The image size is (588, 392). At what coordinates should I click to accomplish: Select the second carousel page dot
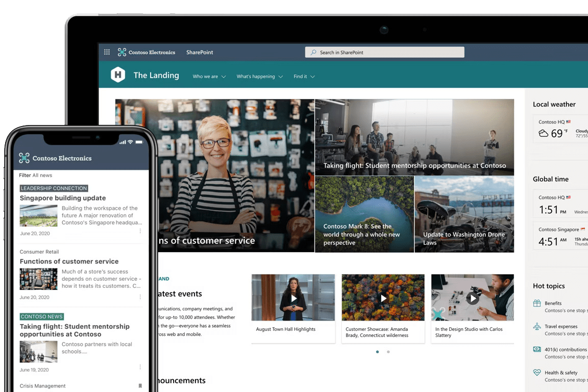tap(388, 352)
